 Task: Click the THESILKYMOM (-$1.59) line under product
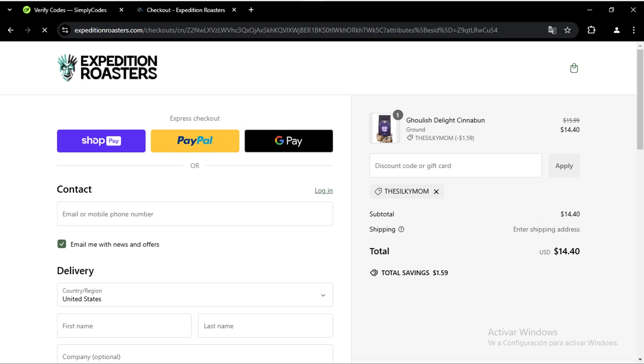440,138
